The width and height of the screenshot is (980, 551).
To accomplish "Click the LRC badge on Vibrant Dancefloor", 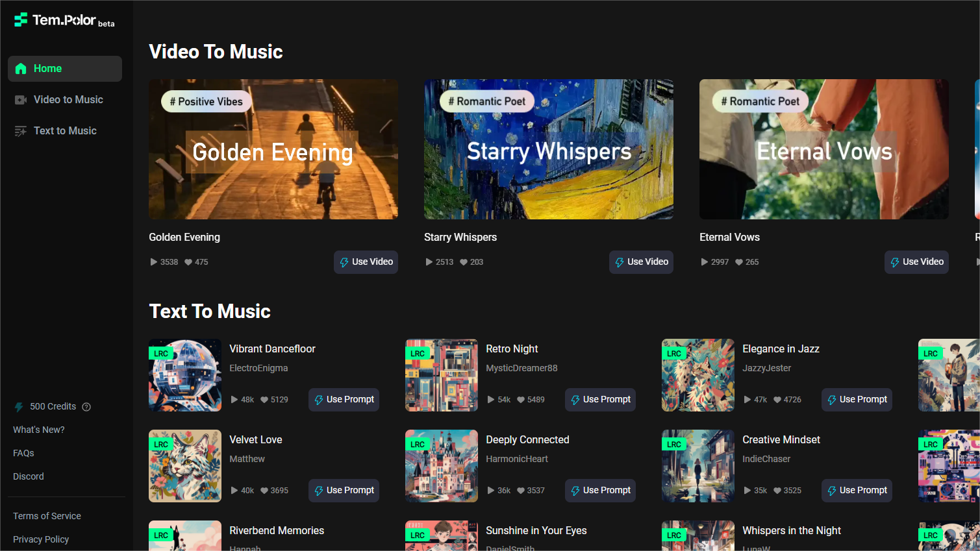I will [161, 354].
